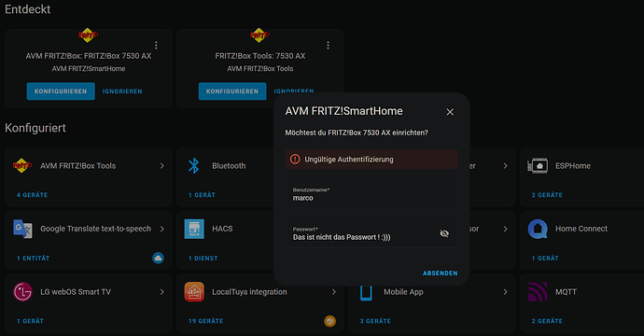Click Ignorieren on FRITZ!Box 7530 AX card

(x=122, y=91)
